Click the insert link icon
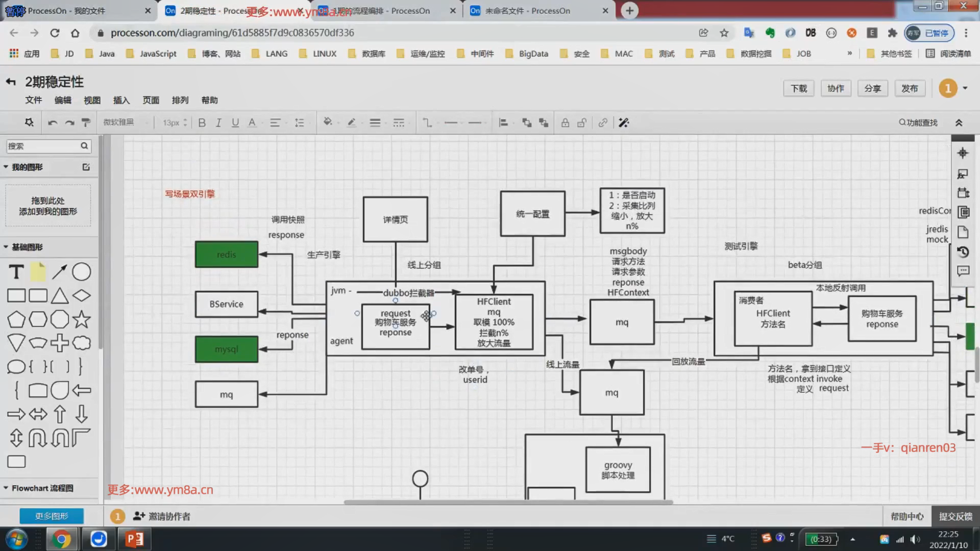 [603, 122]
